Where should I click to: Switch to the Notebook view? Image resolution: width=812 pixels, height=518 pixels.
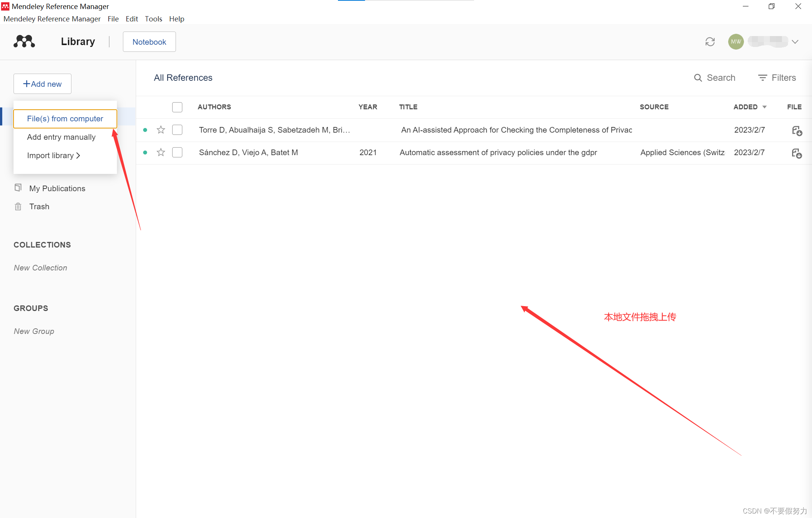point(149,42)
